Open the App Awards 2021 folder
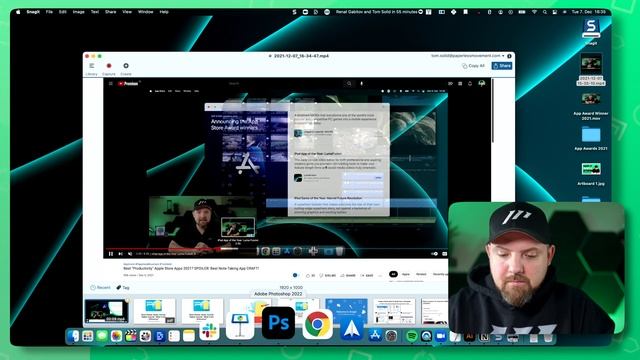The width and height of the screenshot is (640, 360). pyautogui.click(x=591, y=138)
